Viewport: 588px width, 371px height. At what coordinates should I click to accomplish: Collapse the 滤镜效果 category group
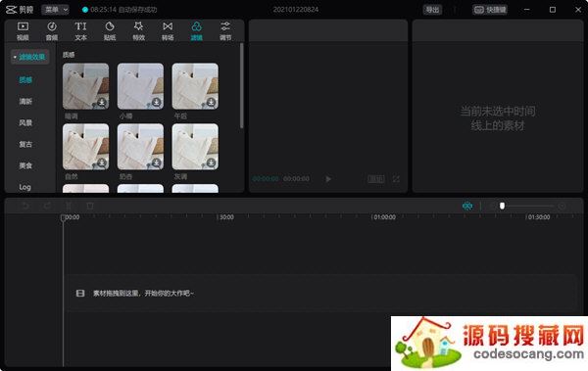pos(30,57)
